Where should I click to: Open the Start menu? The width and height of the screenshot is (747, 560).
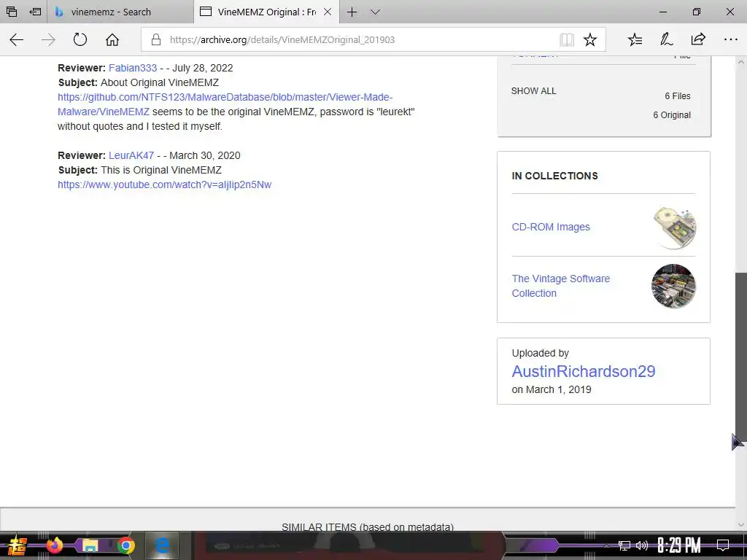pyautogui.click(x=18, y=545)
